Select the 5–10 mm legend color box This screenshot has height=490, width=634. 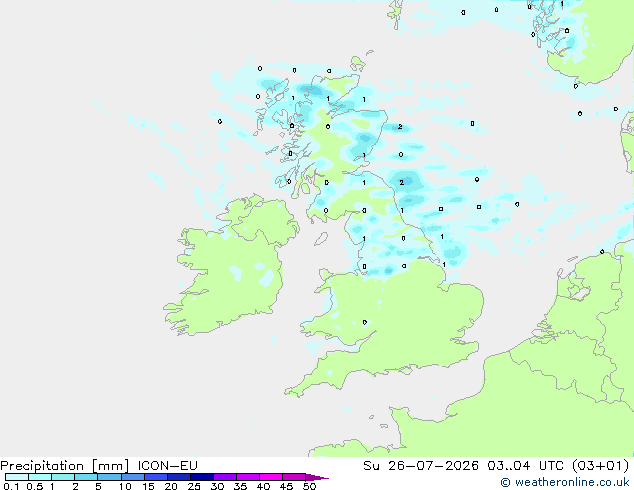pyautogui.click(x=109, y=477)
